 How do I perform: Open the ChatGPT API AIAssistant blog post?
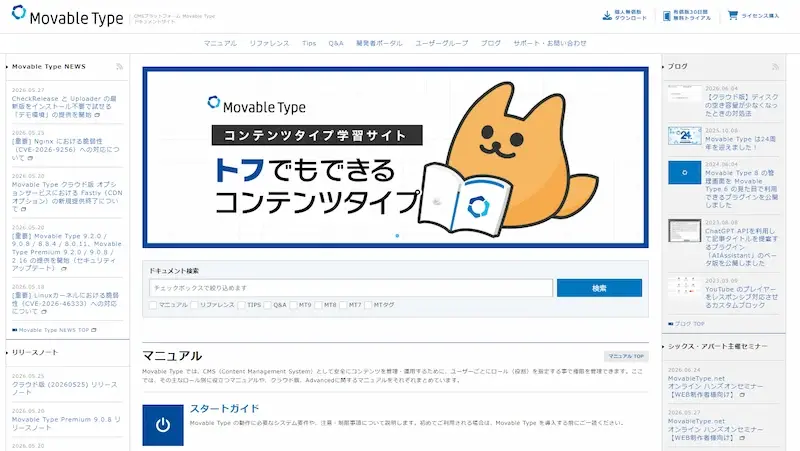(741, 247)
